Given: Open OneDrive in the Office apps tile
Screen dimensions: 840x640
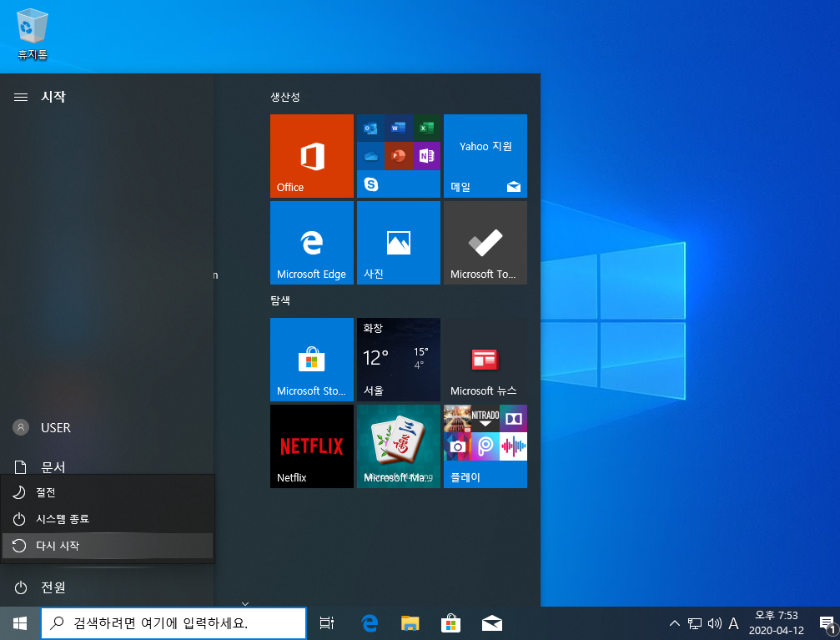Looking at the screenshot, I should [370, 156].
